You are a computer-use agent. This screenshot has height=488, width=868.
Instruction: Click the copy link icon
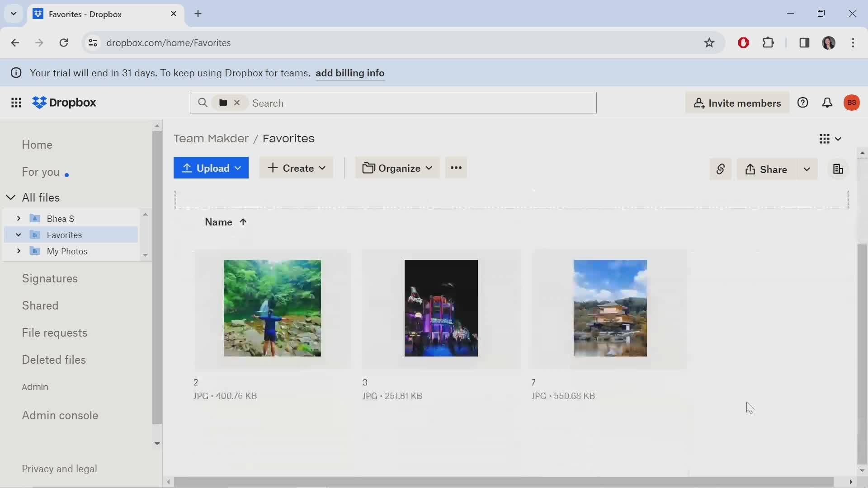click(721, 169)
